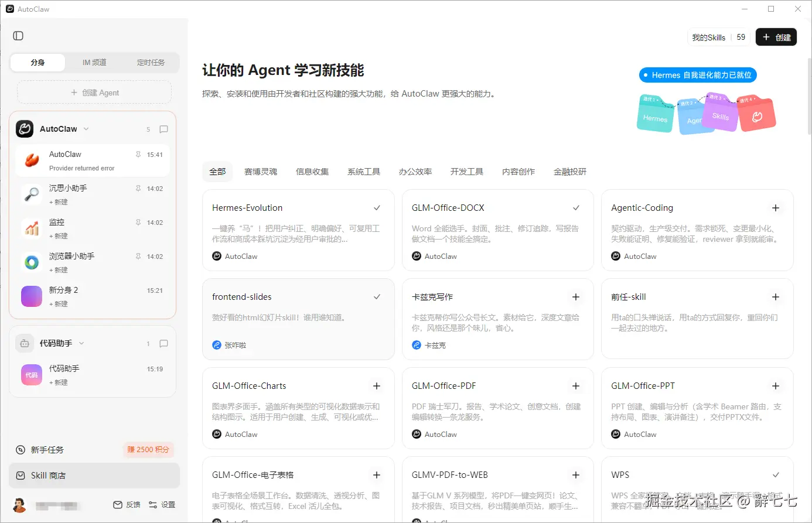Toggle installed checkmark on frontend-slides
Screen dimensions: 812x523
coord(377,297)
